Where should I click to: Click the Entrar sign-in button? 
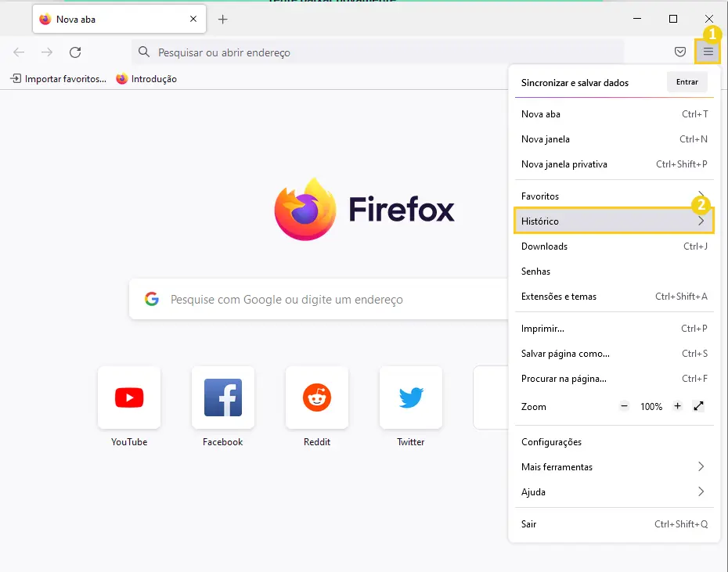tap(687, 82)
